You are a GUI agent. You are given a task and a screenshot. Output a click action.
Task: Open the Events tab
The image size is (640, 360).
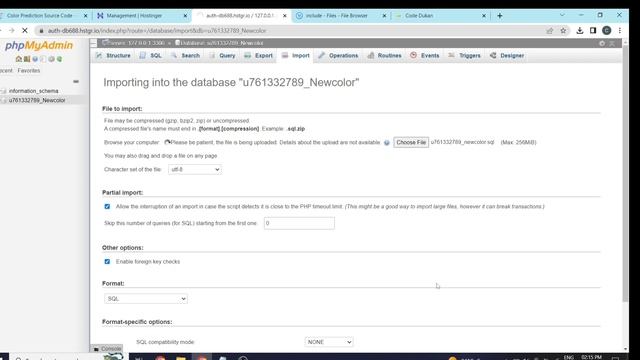(x=425, y=56)
